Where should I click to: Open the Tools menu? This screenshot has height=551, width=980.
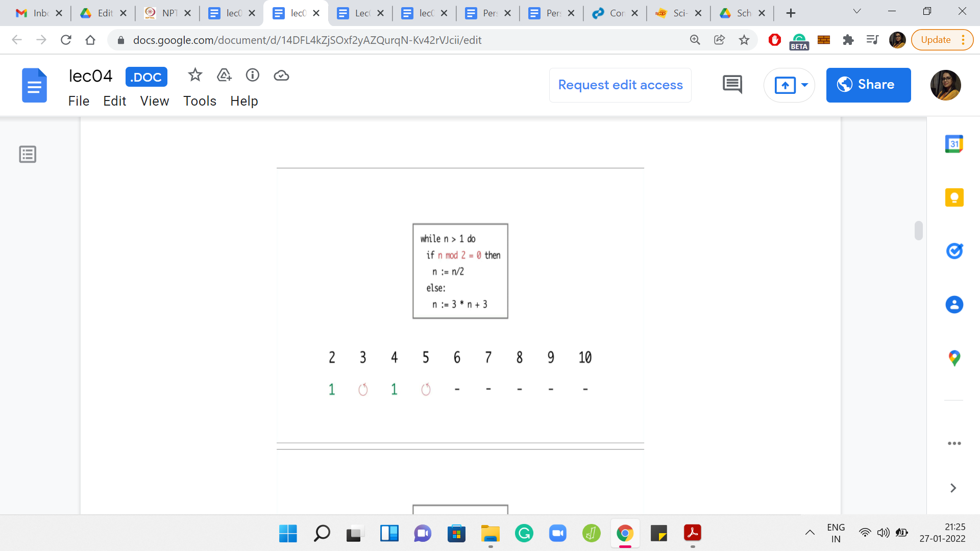200,101
